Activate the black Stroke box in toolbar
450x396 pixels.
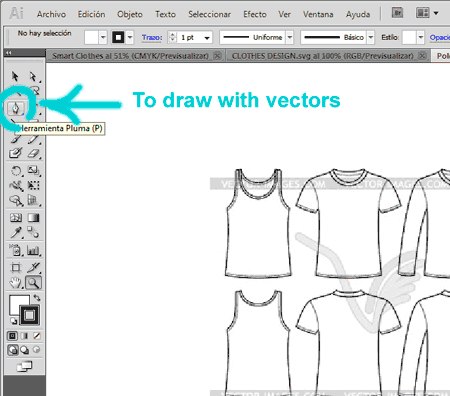click(30, 315)
